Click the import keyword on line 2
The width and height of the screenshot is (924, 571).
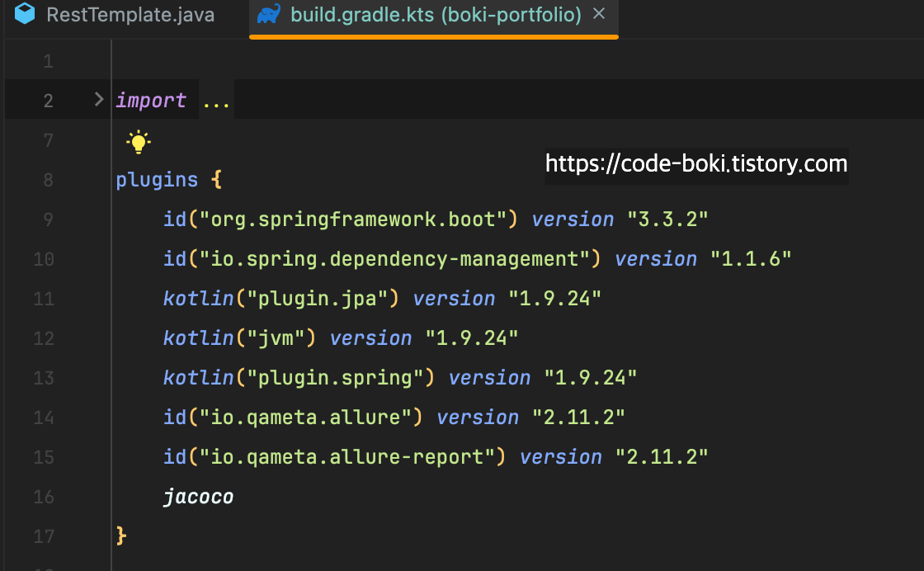(x=151, y=101)
